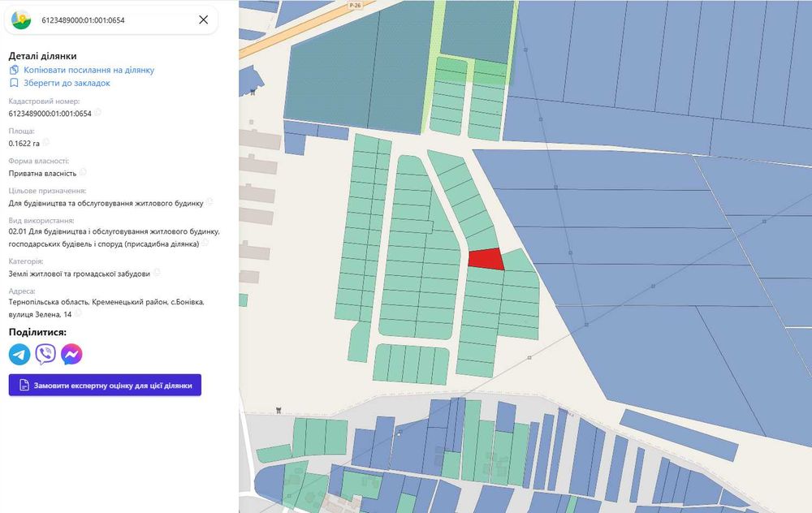Copy the 'Категорія' land category text
Image resolution: width=812 pixels, height=513 pixels.
[x=157, y=273]
